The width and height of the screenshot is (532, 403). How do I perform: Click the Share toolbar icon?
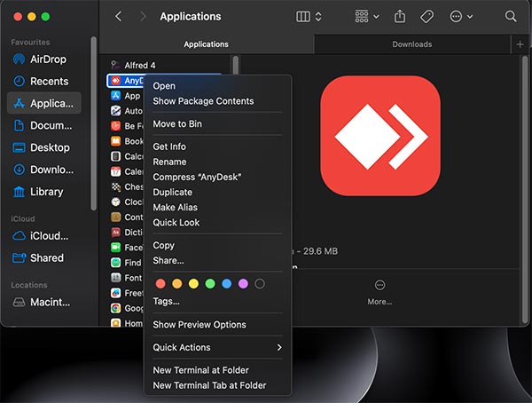click(400, 16)
